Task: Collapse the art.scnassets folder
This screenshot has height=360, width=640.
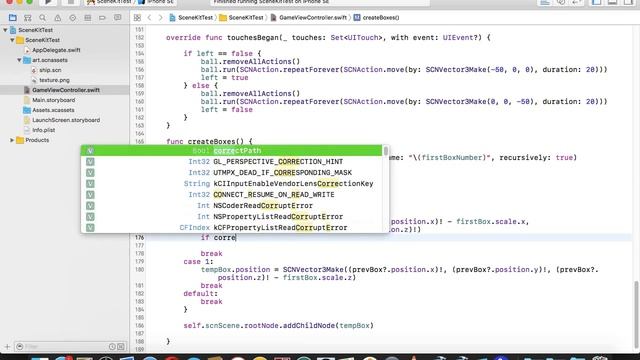Action: [x=19, y=60]
